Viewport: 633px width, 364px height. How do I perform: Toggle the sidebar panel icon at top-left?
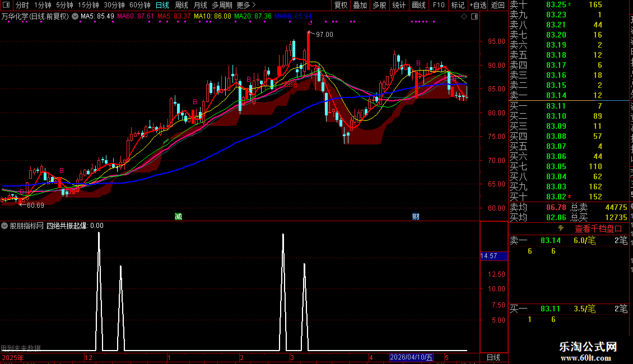(x=7, y=5)
